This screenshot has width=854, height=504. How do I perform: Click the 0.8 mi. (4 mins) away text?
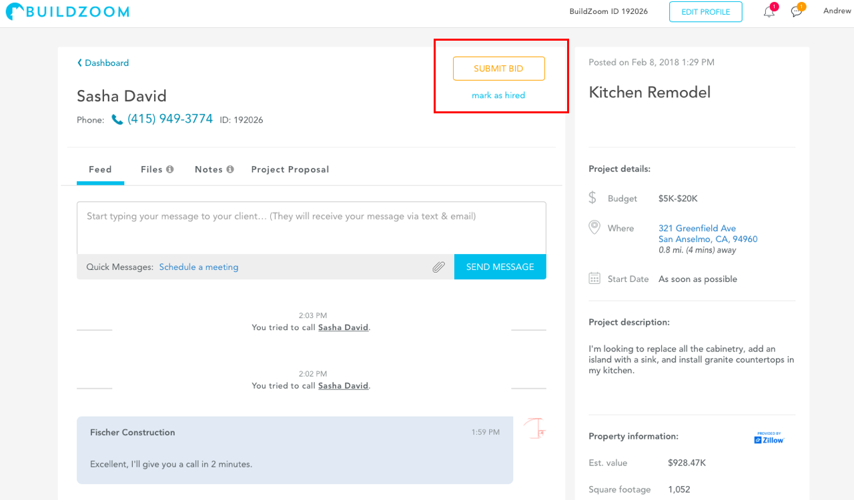pyautogui.click(x=697, y=250)
